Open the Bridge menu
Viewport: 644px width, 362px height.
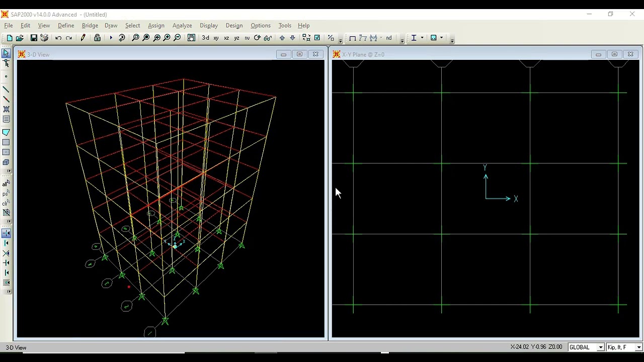point(90,25)
